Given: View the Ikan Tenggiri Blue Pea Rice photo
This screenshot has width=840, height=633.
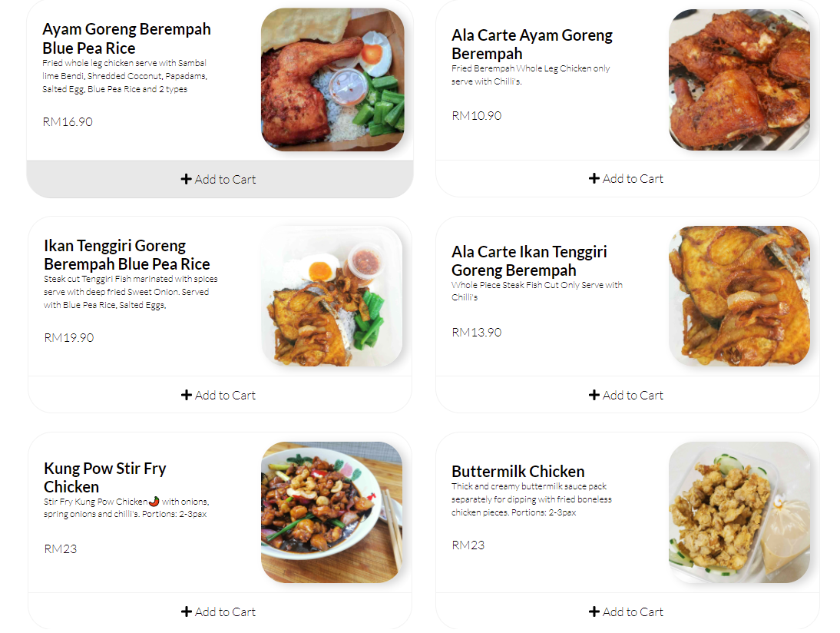Looking at the screenshot, I should 332,296.
